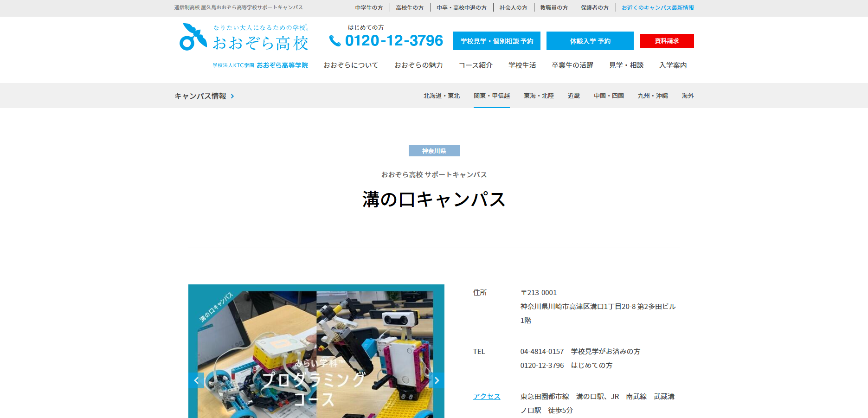Click the 学校見学・個別相談 予約 button
This screenshot has width=868, height=418.
click(497, 41)
